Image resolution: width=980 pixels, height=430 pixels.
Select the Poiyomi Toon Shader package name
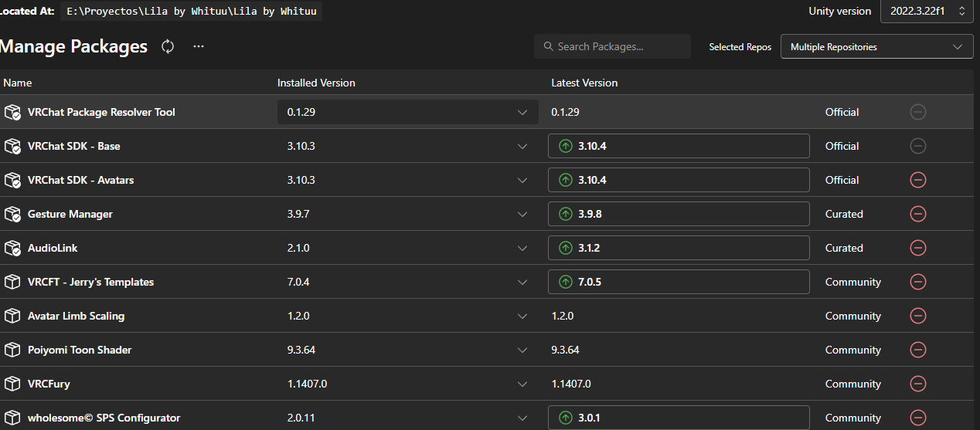(x=80, y=350)
